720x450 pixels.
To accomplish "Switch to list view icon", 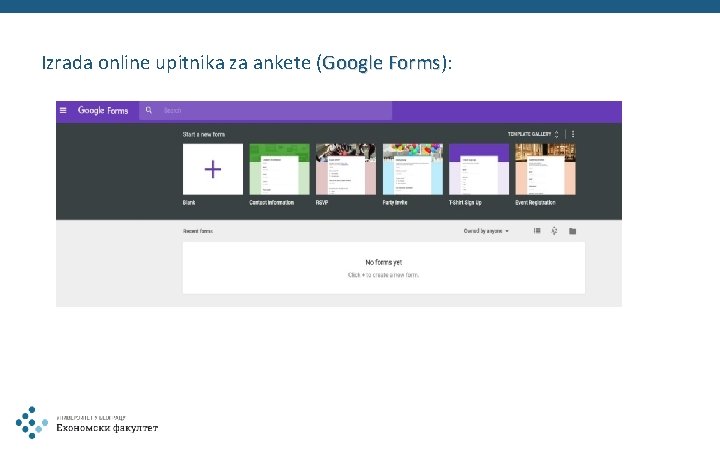I will pyautogui.click(x=537, y=231).
